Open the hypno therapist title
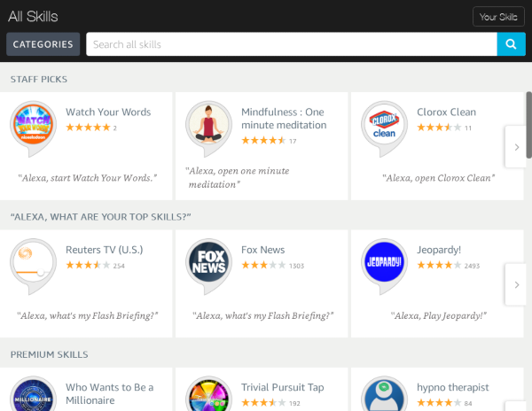Viewport: 532px width, 411px height. coord(452,387)
